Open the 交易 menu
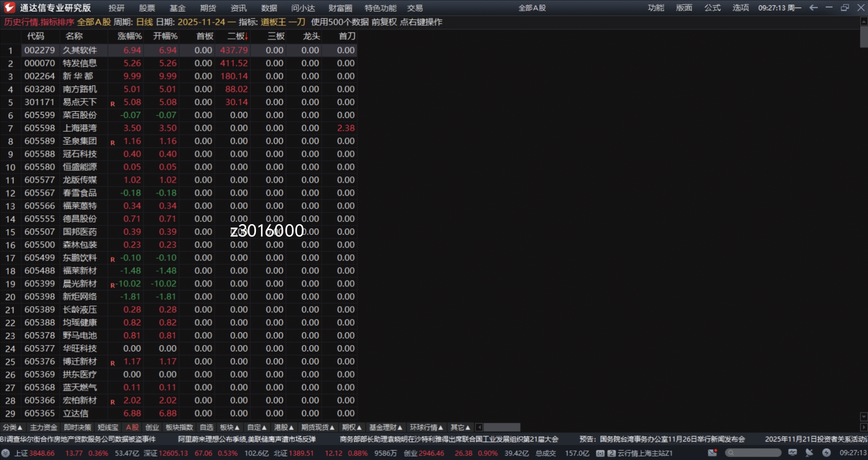Screen dimensions: 868x460 [x=415, y=8]
